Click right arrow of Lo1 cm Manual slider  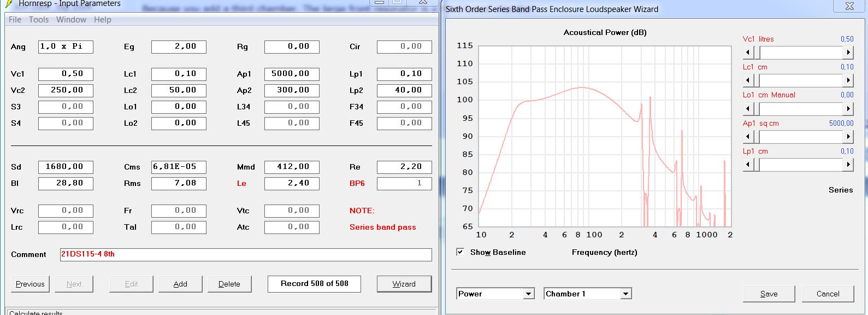tap(848, 108)
